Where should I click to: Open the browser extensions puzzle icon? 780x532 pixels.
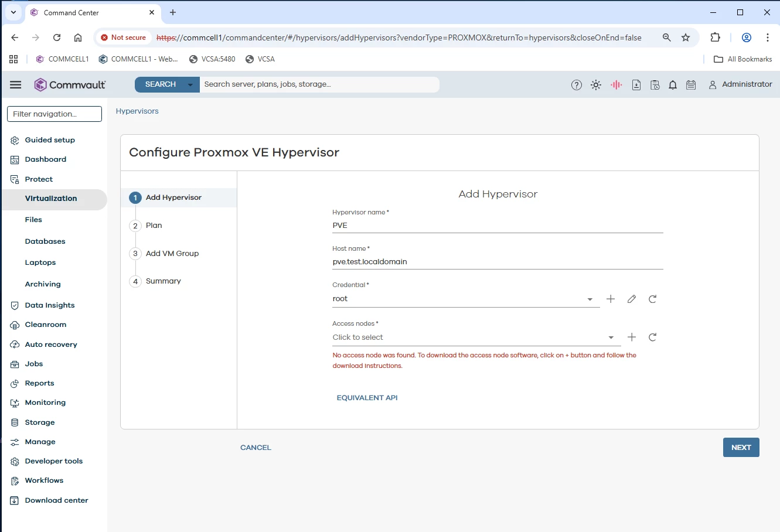pos(715,37)
